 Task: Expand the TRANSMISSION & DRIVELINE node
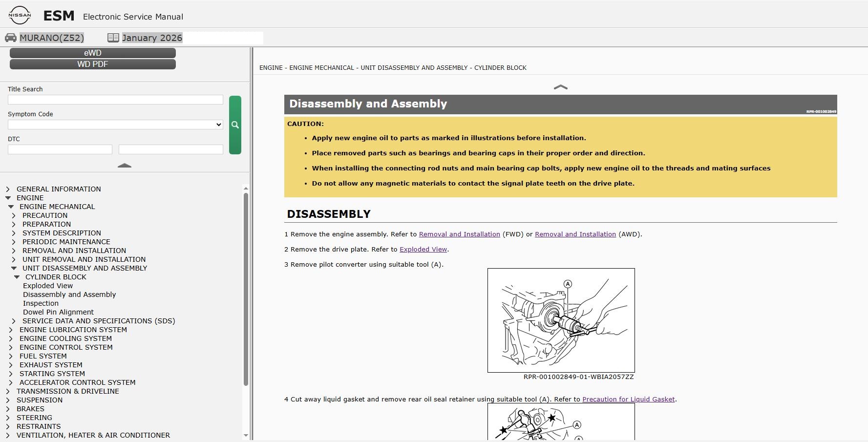click(x=8, y=391)
